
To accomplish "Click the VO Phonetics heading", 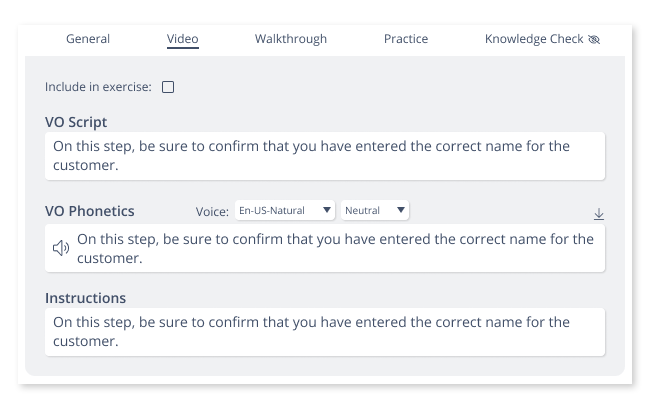I will 90,211.
